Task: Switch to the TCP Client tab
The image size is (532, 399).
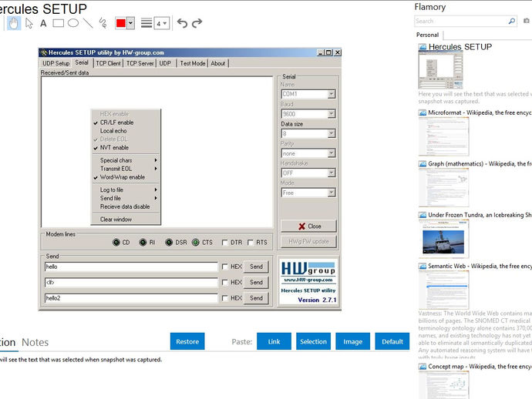Action: 108,63
